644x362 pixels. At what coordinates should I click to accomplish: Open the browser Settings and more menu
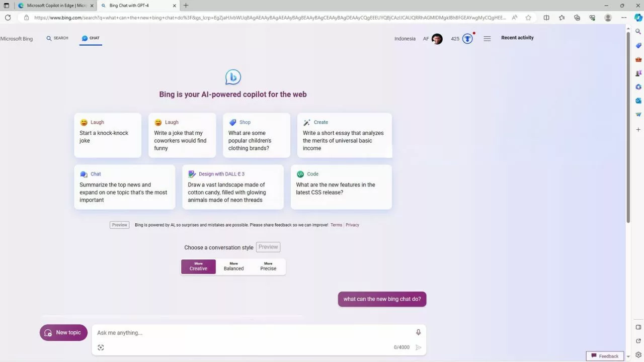coord(624,18)
